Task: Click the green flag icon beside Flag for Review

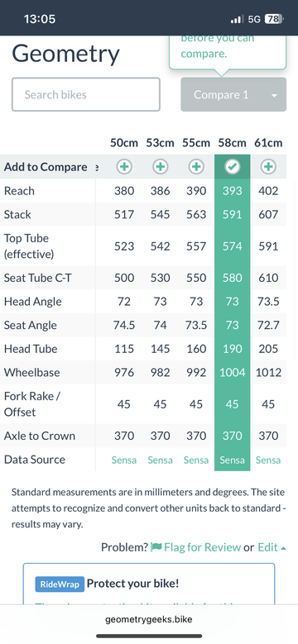Action: [156, 547]
